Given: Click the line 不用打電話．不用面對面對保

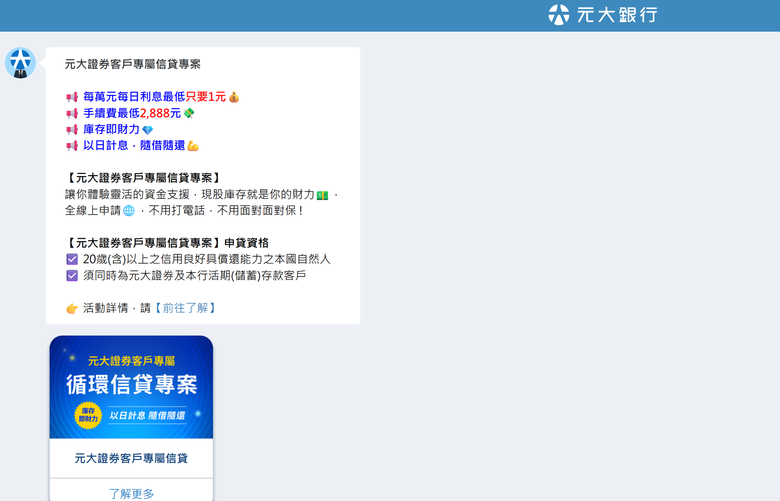Looking at the screenshot, I should 226,210.
